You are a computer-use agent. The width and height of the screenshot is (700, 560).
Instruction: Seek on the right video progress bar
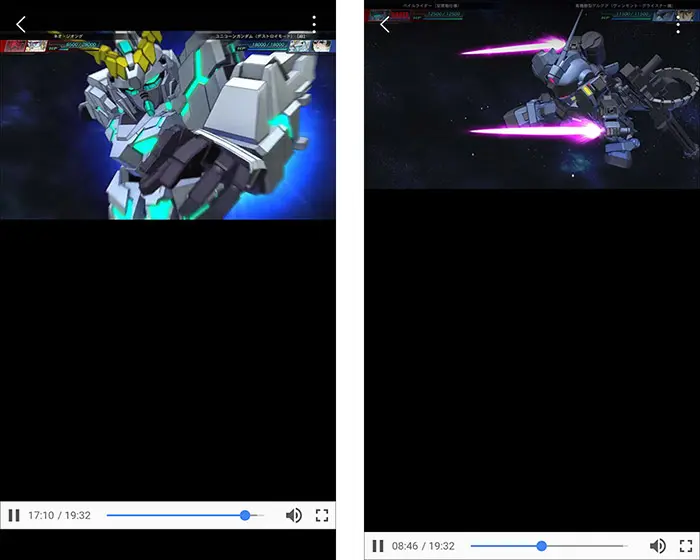pos(549,546)
